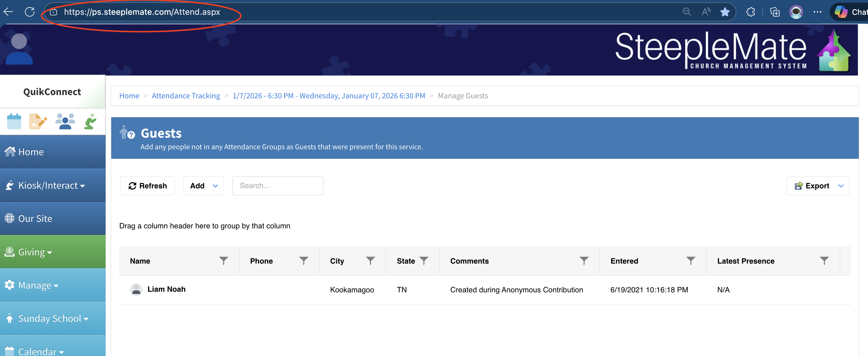Reload page with browser refresh button
Screen dimensions: 868x356
tap(30, 12)
